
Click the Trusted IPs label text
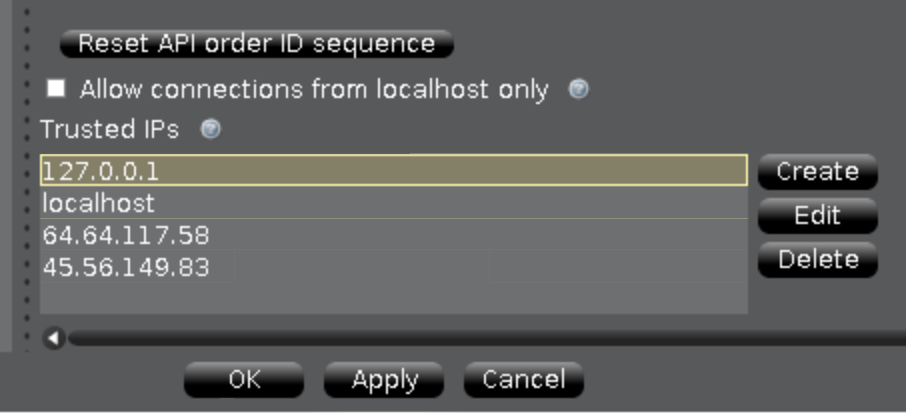point(110,129)
